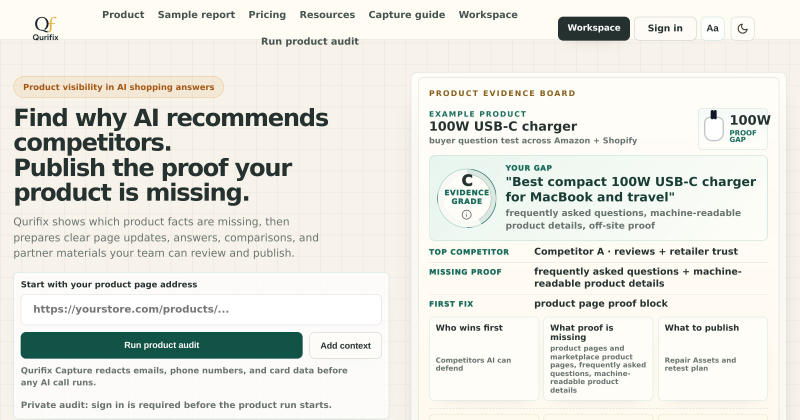
Task: Open the Product menu item
Action: tap(123, 15)
